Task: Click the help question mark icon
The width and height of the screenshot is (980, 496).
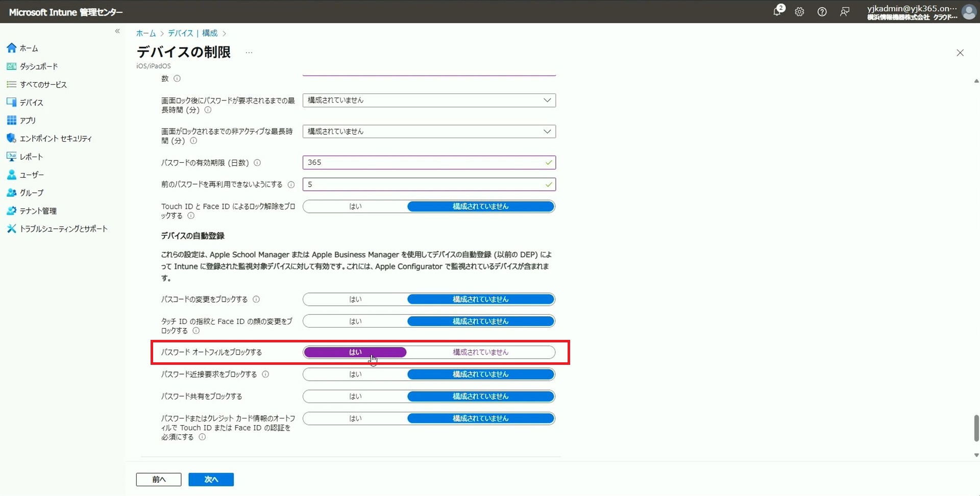Action: click(822, 12)
